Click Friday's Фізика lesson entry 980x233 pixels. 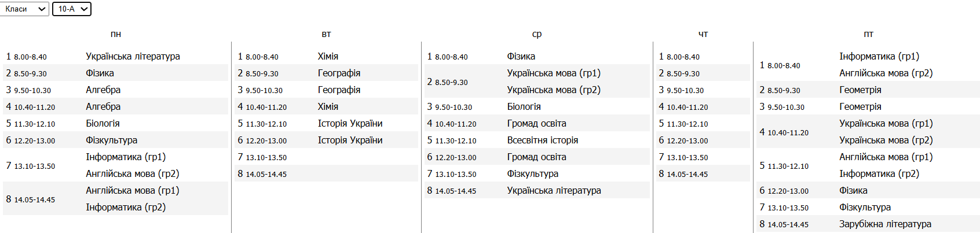click(853, 191)
